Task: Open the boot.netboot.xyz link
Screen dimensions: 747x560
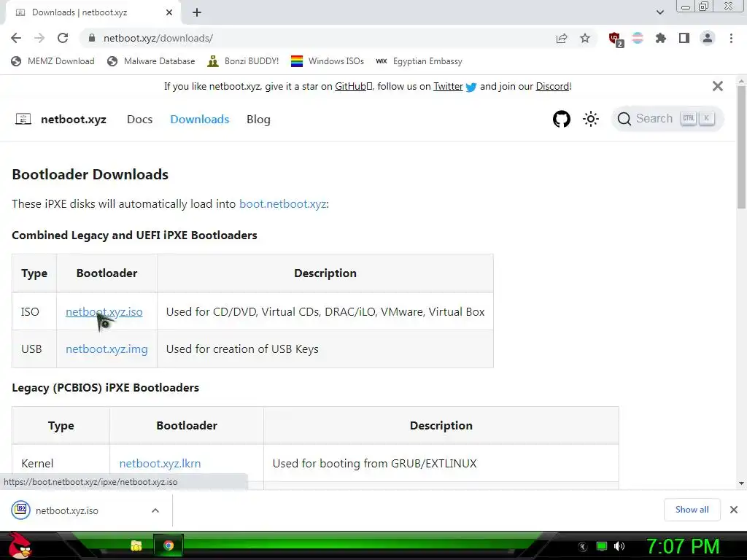Action: pyautogui.click(x=282, y=204)
